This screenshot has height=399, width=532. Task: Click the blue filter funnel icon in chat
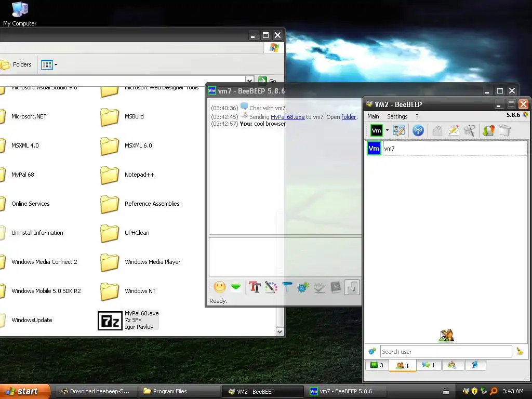tap(287, 287)
